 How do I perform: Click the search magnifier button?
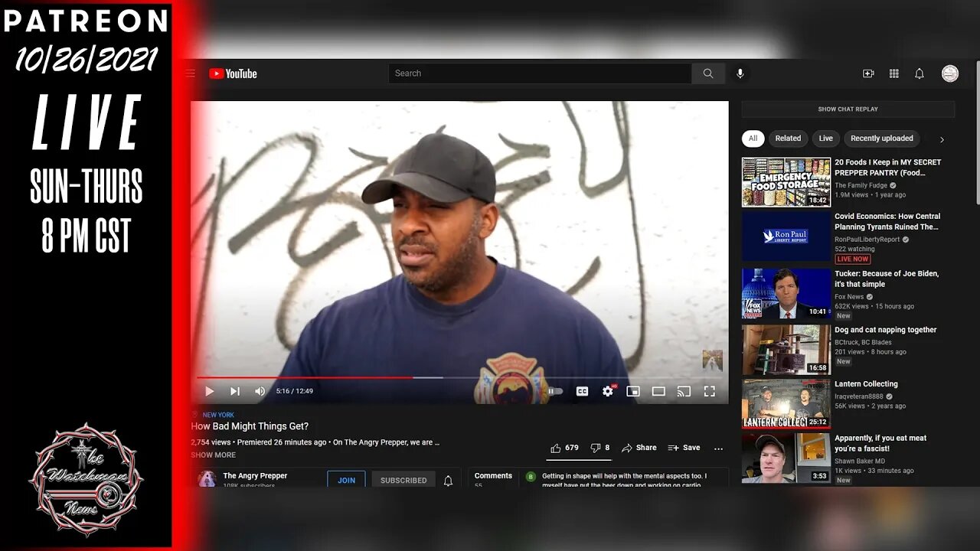point(708,73)
